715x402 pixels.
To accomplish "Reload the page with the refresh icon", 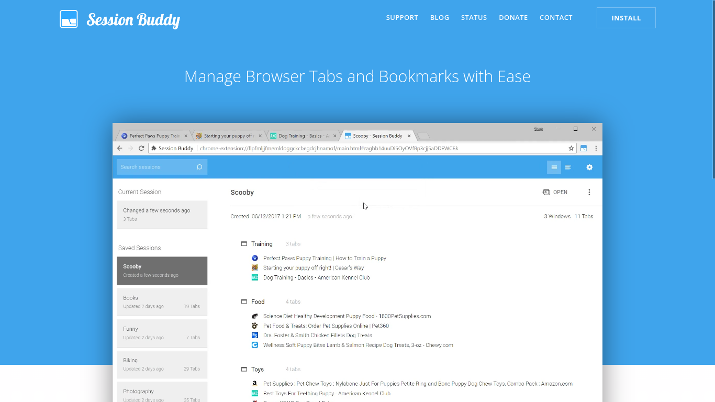I will coord(141,148).
